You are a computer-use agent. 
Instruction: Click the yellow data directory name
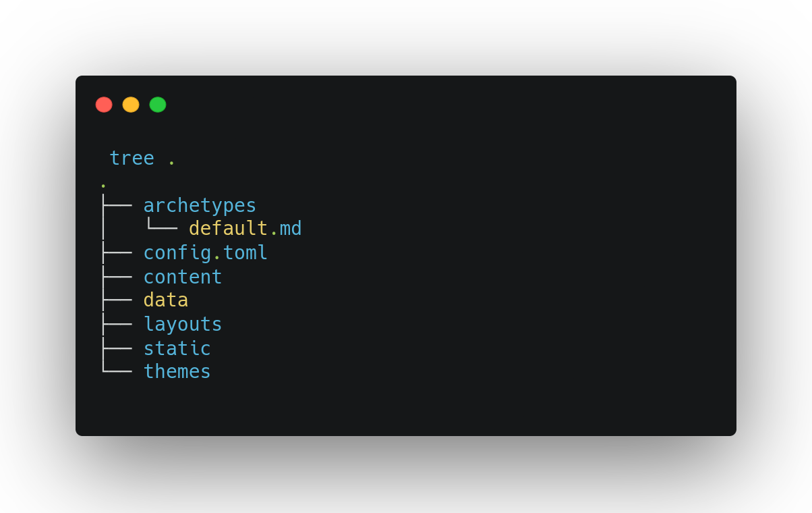165,300
